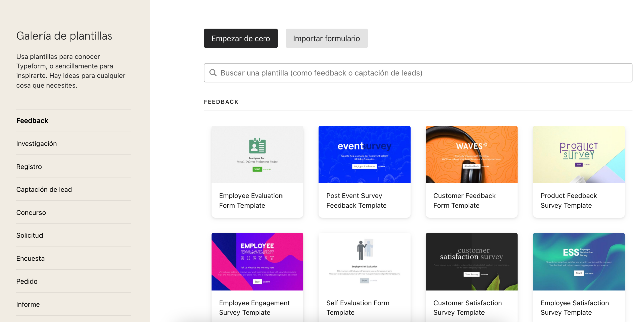Viewport: 644px width, 322px height.
Task: Open the Self Evaluation Form thumbnail
Action: (x=364, y=261)
